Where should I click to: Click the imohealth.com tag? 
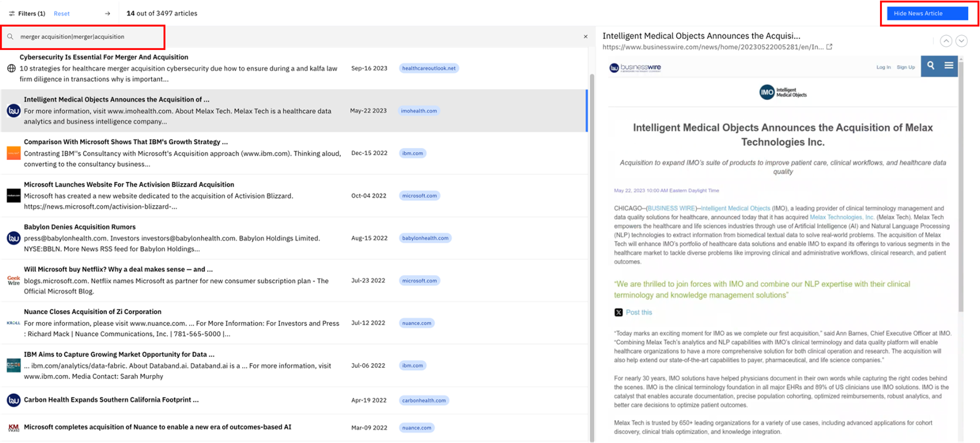point(419,111)
